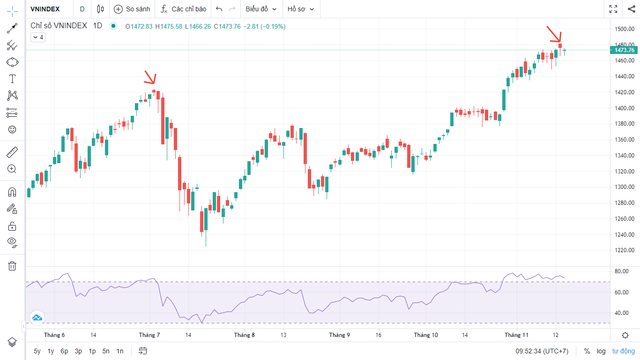Click So sánh compare button

[x=132, y=9]
